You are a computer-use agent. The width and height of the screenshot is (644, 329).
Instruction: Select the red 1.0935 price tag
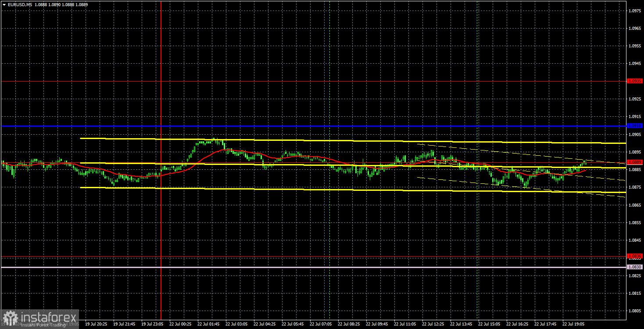[x=635, y=81]
